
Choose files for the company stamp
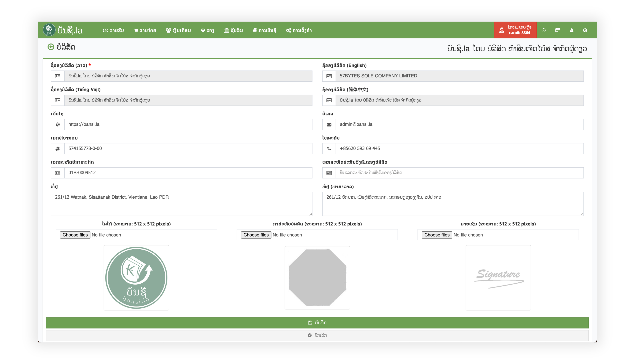[256, 235]
